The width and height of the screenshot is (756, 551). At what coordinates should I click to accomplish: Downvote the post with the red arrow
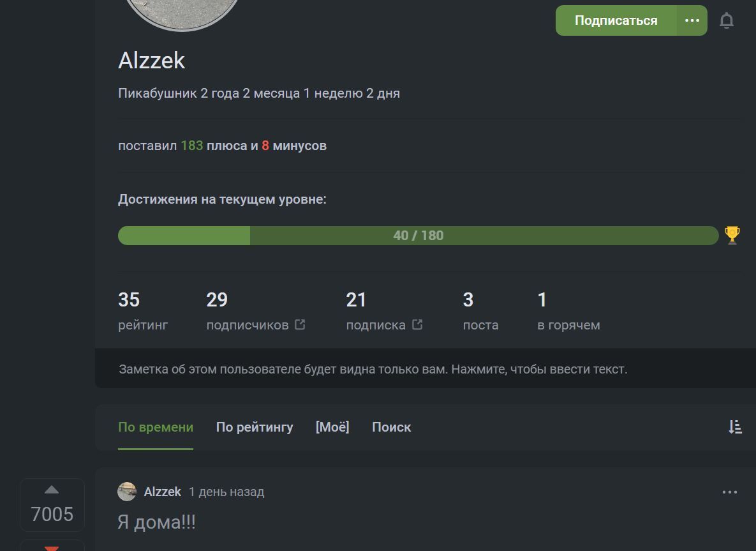pos(52,547)
